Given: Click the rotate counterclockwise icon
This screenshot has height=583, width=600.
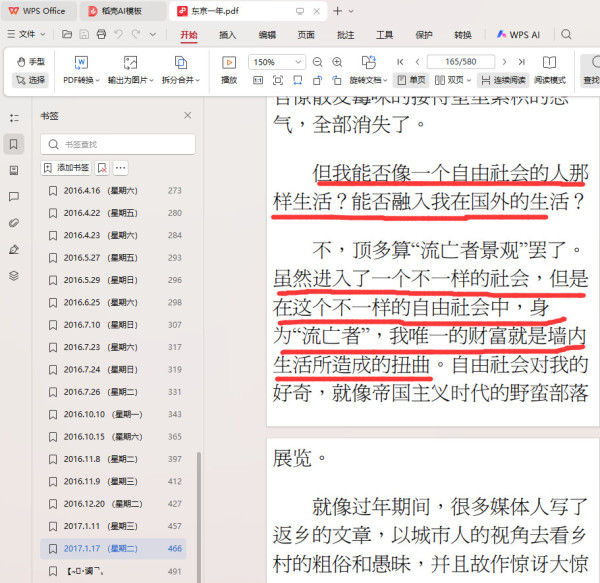Looking at the screenshot, I should pos(317,80).
